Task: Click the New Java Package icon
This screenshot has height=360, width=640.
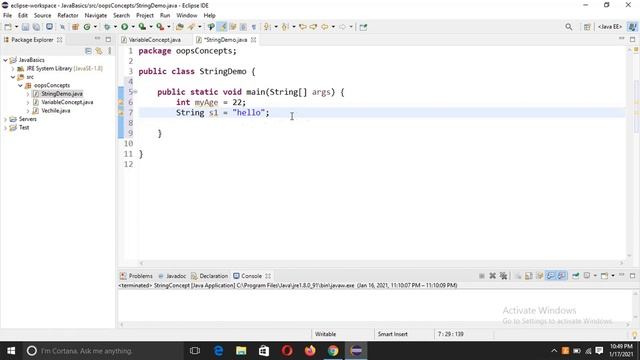Action: [x=75, y=27]
